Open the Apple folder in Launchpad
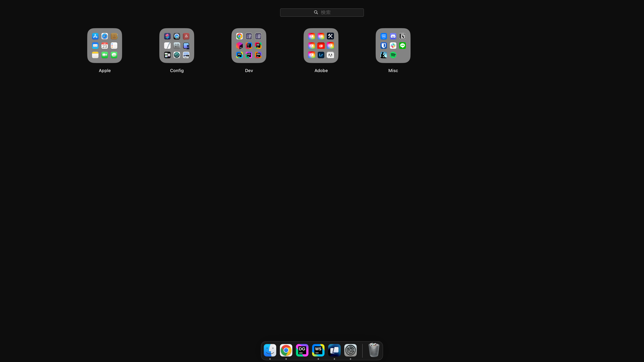The height and width of the screenshot is (362, 644). 104,45
